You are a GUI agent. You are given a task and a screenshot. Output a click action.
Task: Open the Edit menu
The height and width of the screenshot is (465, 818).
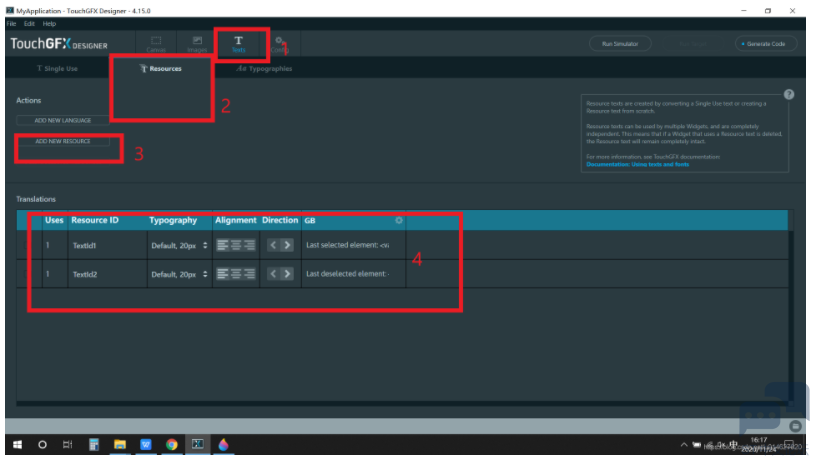[x=29, y=23]
